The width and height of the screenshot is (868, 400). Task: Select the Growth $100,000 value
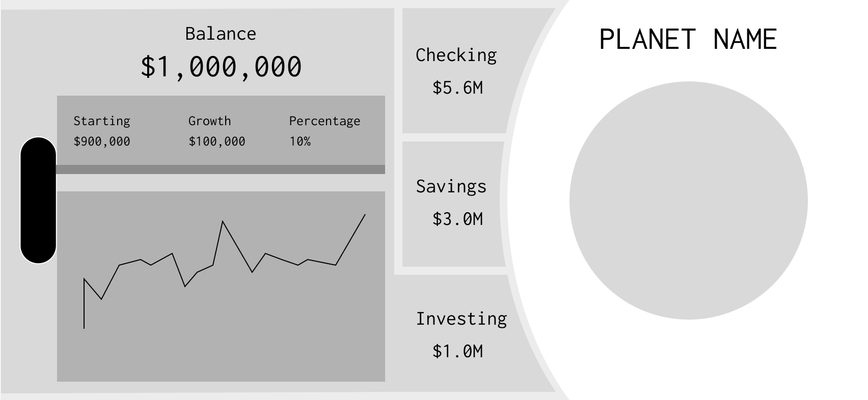(217, 141)
